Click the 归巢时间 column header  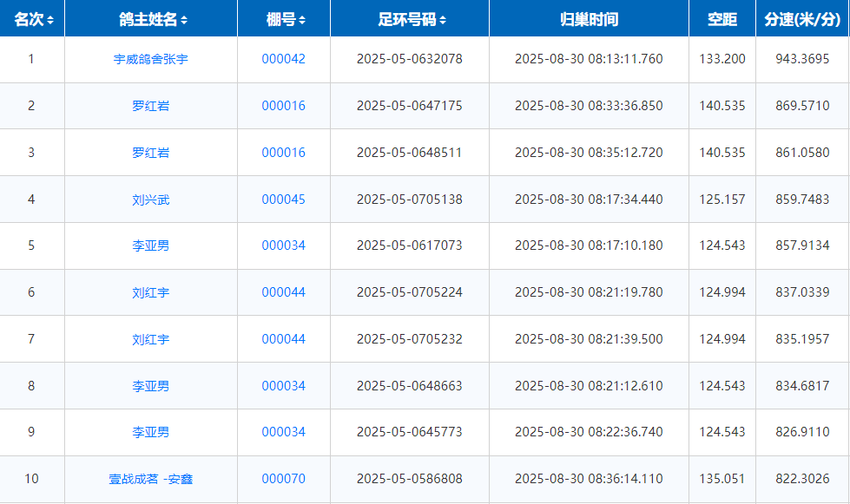589,19
